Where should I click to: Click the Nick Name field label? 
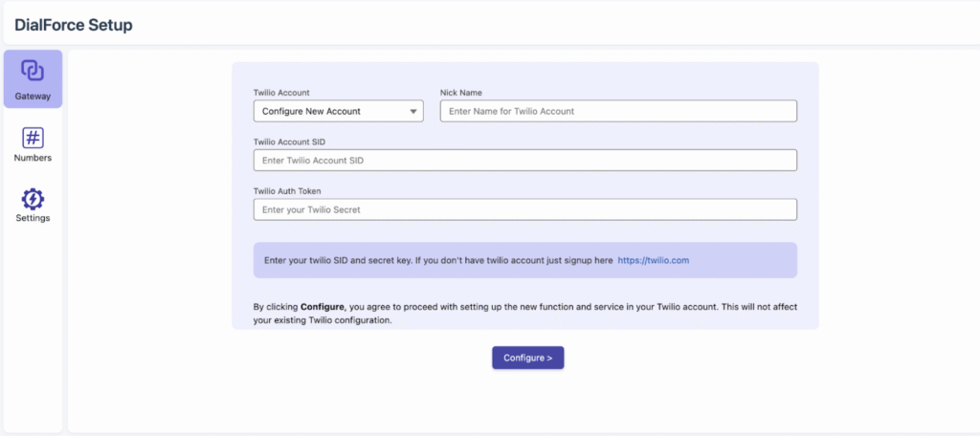pyautogui.click(x=460, y=93)
